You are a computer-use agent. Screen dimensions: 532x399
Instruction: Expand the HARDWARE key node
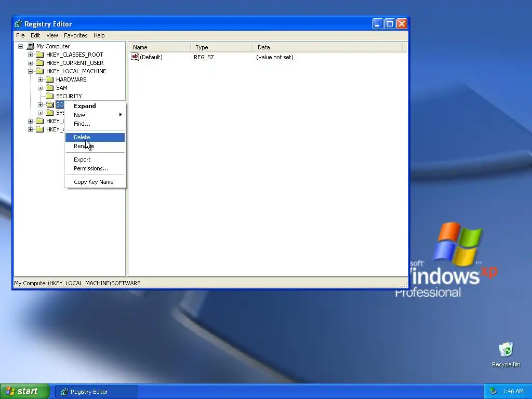pos(40,79)
